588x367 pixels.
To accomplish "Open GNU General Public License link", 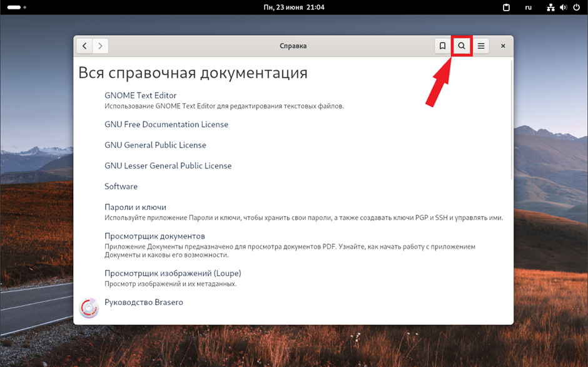I will coord(155,145).
